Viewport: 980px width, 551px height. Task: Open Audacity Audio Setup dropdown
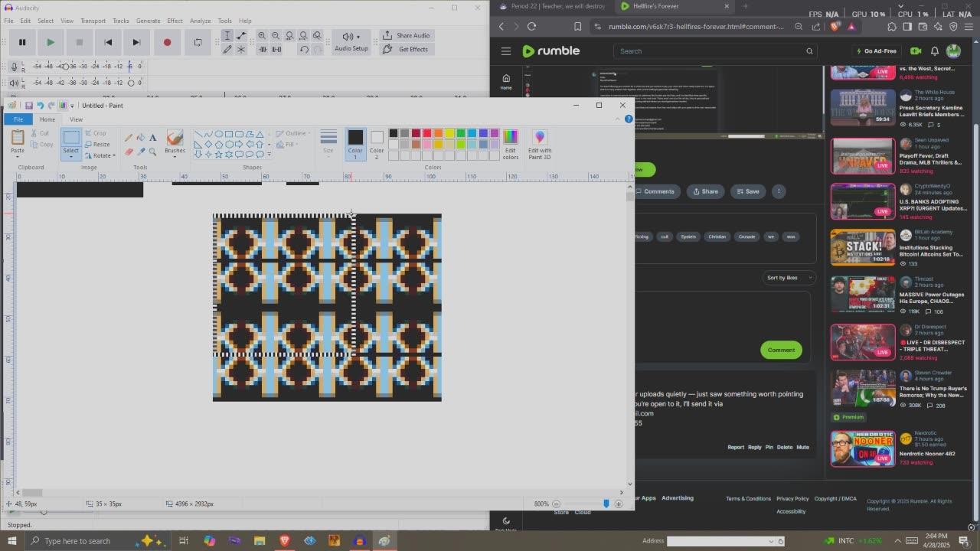click(x=351, y=42)
